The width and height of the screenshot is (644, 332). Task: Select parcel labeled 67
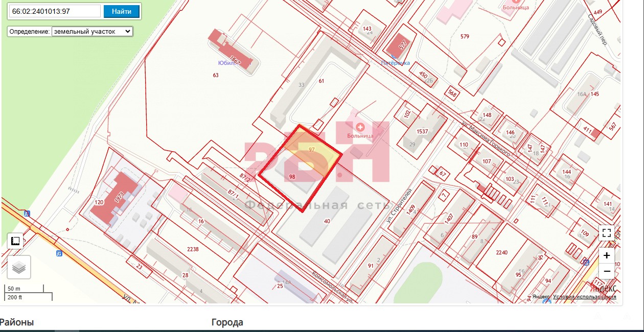click(443, 174)
